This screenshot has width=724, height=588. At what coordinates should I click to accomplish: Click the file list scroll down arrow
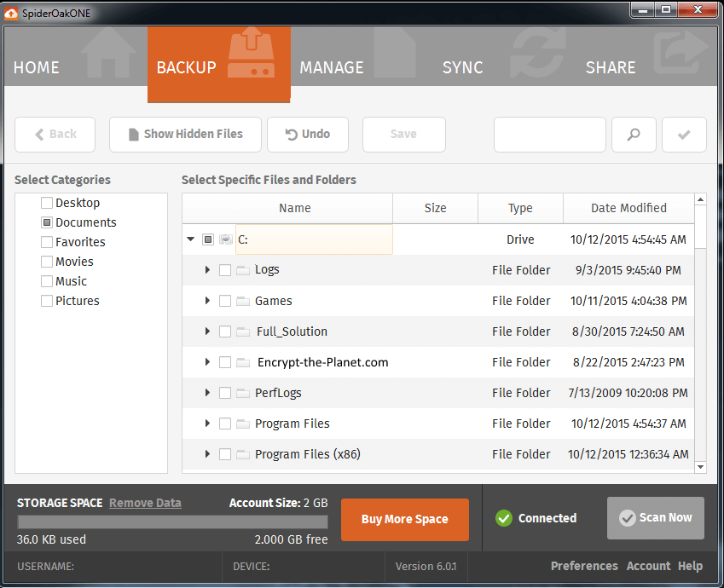(x=700, y=467)
